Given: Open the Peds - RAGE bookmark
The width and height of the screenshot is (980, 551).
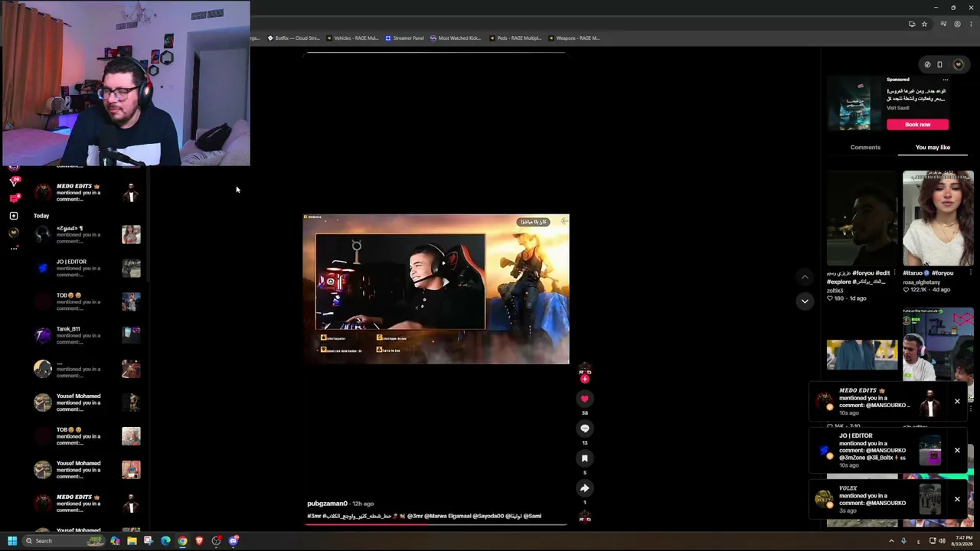Looking at the screenshot, I should point(515,38).
